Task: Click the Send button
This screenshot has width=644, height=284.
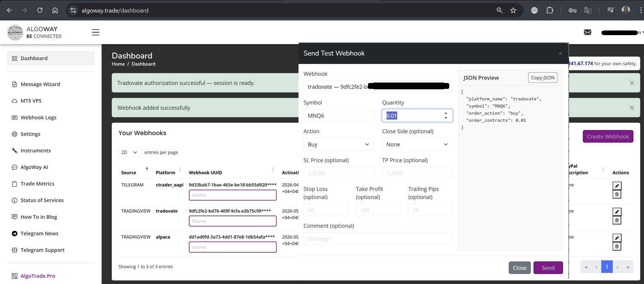Action: click(548, 268)
